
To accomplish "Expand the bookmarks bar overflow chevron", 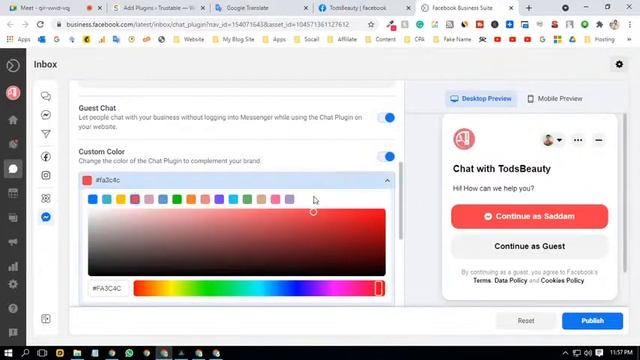I will 629,40.
